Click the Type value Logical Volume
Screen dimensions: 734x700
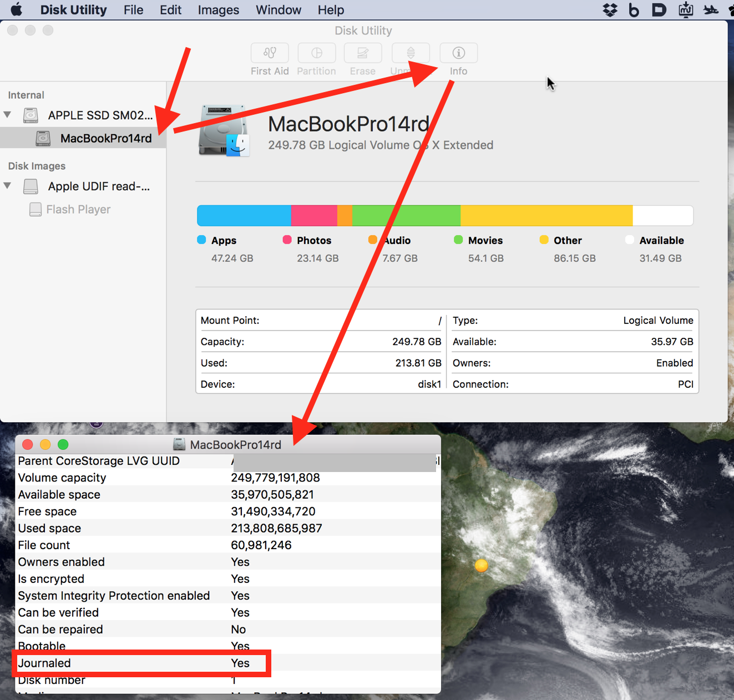(x=658, y=321)
